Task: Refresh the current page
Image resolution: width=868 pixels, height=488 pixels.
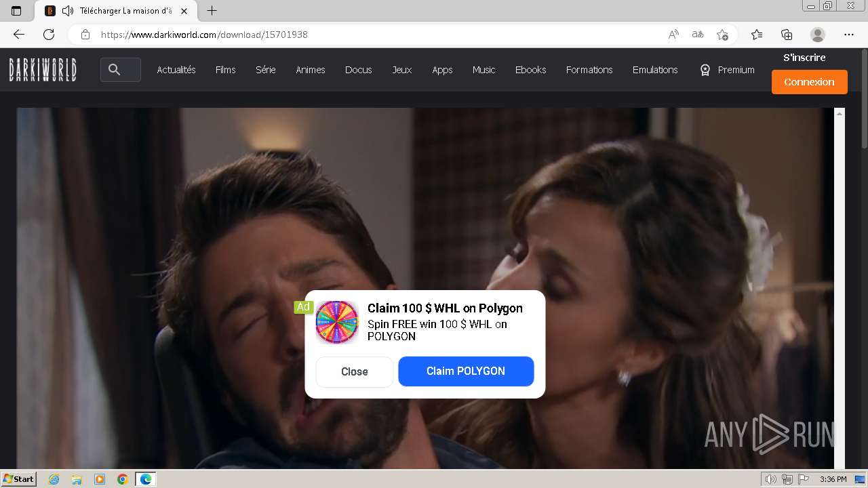Action: click(x=49, y=35)
